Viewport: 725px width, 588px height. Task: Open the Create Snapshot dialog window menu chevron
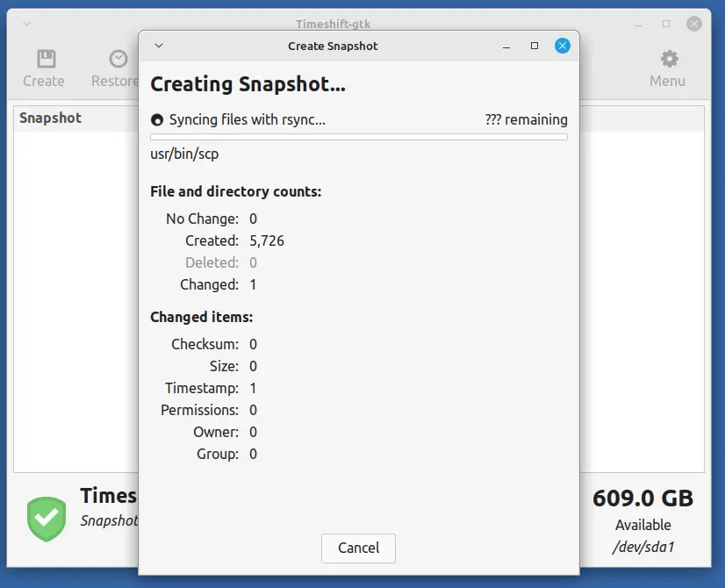click(x=159, y=46)
